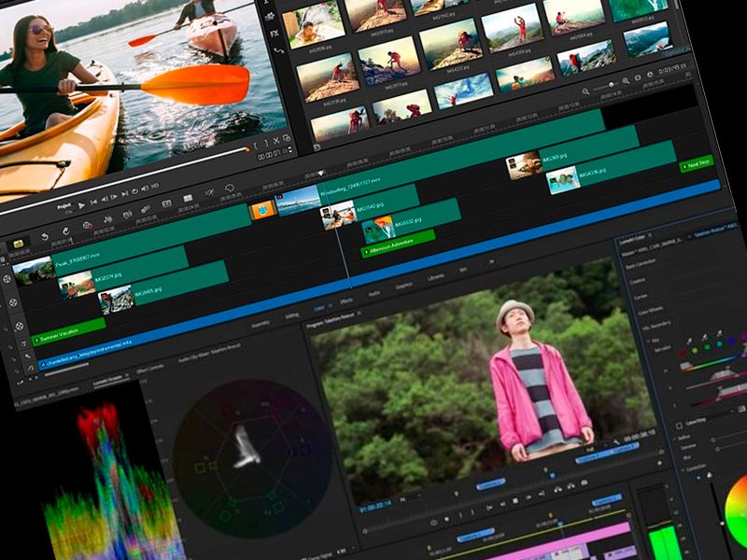This screenshot has width=747, height=560.
Task: Play the project in the upper preview
Action: click(81, 205)
